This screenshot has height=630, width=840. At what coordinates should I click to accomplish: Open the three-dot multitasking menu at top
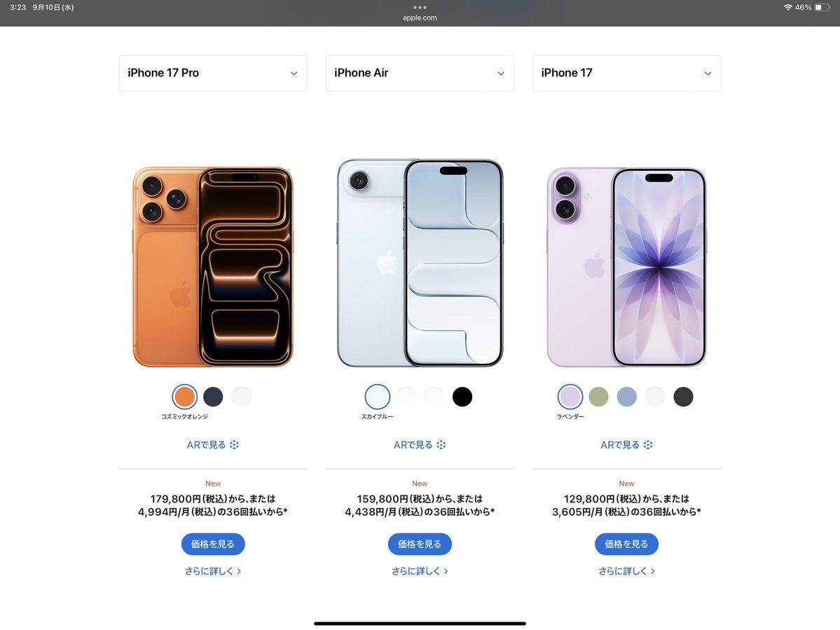coord(420,8)
